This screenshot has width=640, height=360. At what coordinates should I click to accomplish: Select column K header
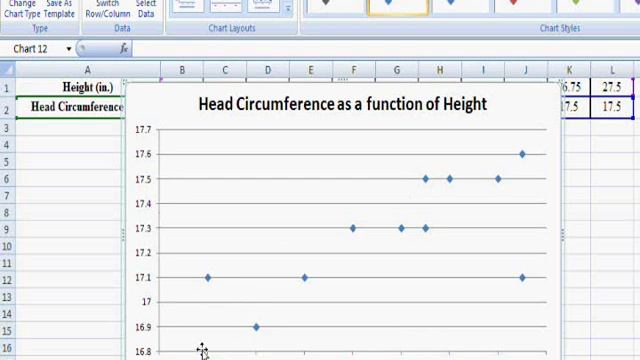coord(569,70)
